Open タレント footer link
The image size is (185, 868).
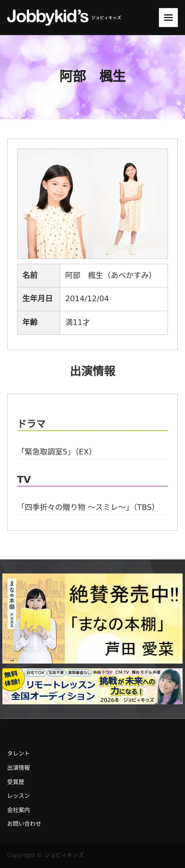18,753
